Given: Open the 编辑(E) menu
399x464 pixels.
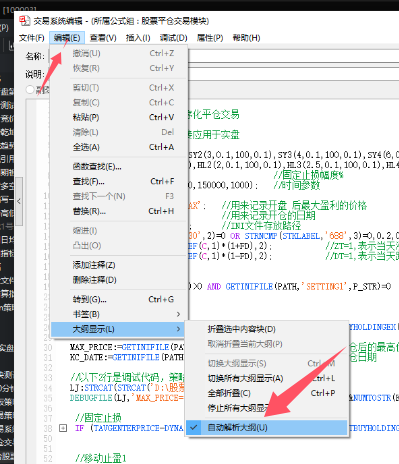Looking at the screenshot, I should point(67,38).
